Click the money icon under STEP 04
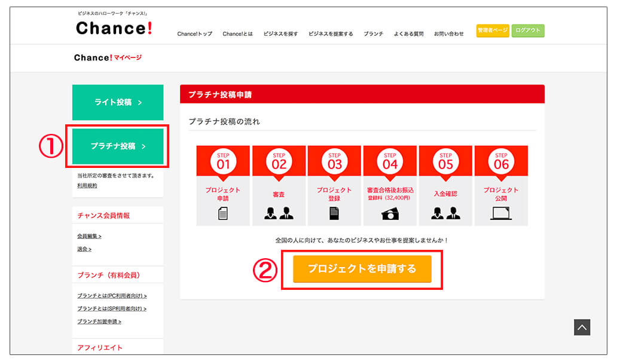 click(x=390, y=213)
